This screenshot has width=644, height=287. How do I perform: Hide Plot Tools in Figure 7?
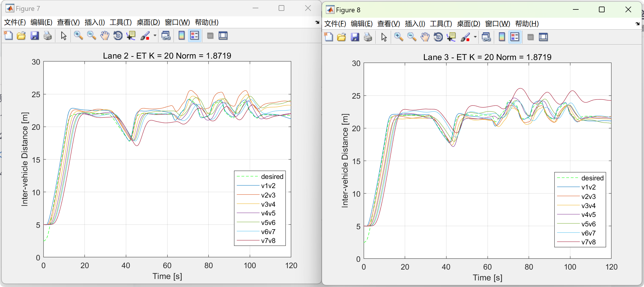click(x=210, y=36)
